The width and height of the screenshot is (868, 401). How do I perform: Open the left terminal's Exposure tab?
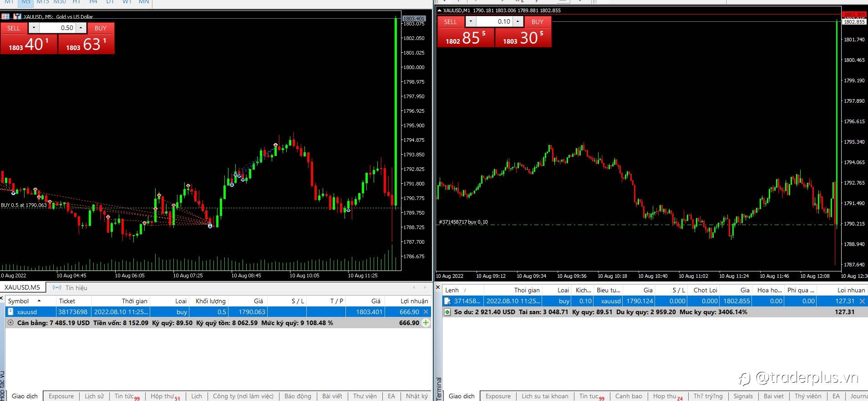[61, 396]
